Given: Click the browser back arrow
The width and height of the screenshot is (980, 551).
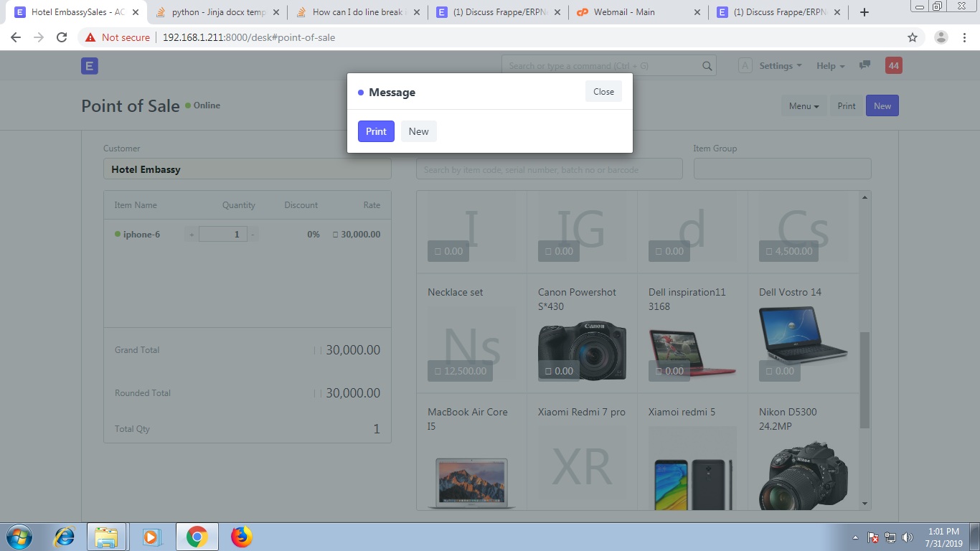Looking at the screenshot, I should 16,37.
